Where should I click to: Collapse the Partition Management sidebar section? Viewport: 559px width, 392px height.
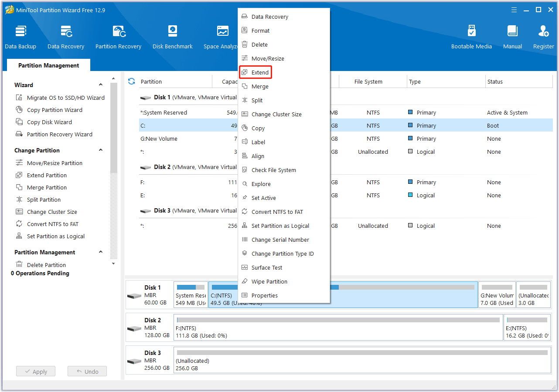point(101,252)
